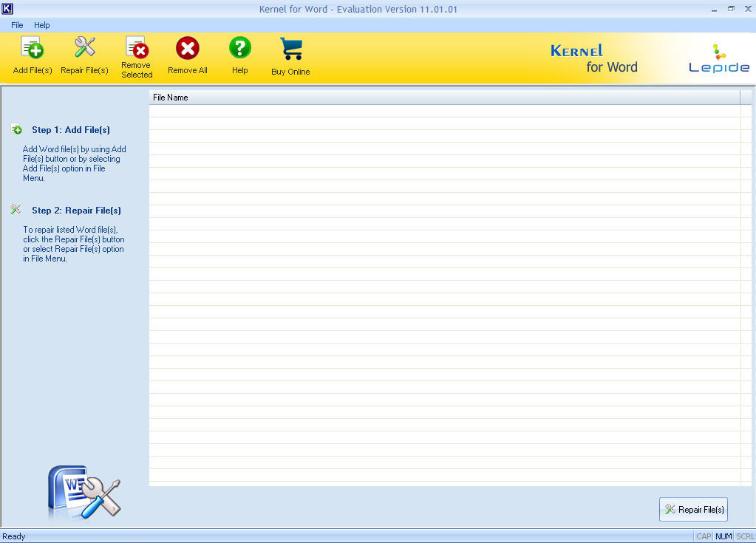Click the Ready status bar text
The image size is (756, 543).
(14, 536)
